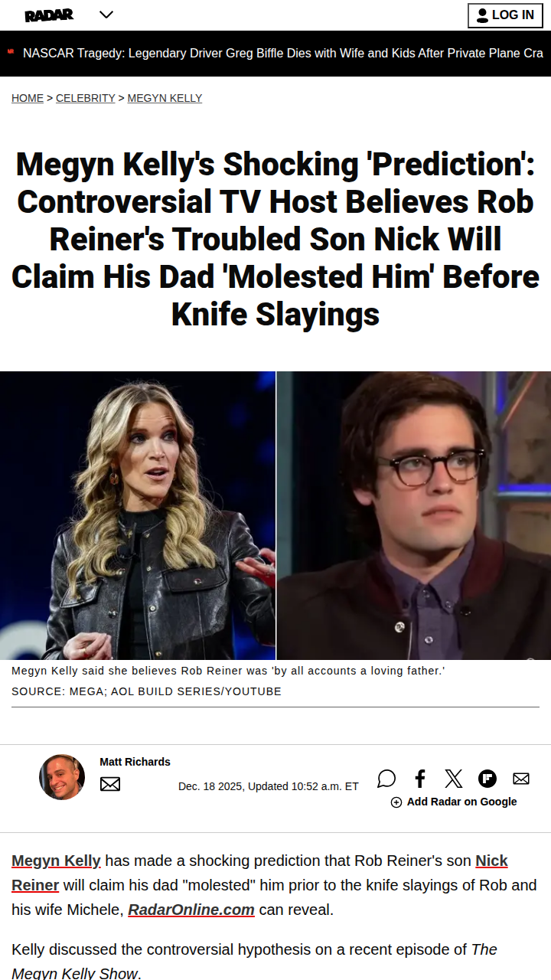Expand the navigation chevron beside Radar logo
Viewport: 551px width, 980px height.
click(x=106, y=15)
